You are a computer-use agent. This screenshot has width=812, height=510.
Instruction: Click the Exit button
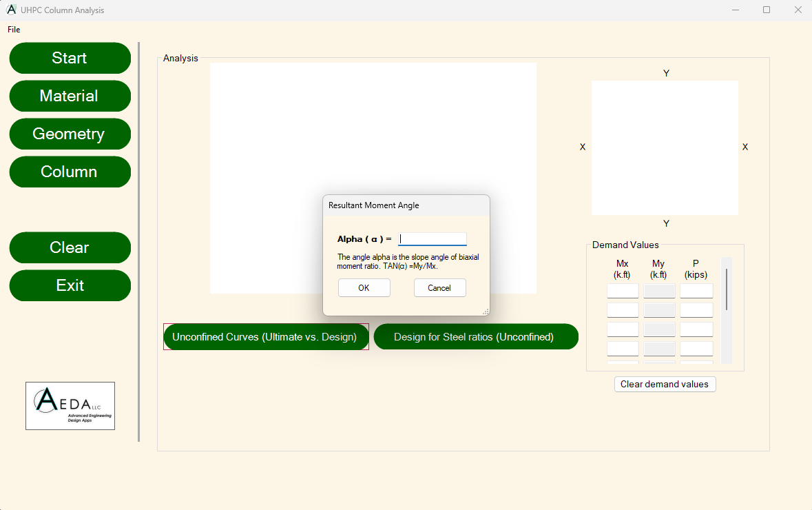(x=70, y=285)
